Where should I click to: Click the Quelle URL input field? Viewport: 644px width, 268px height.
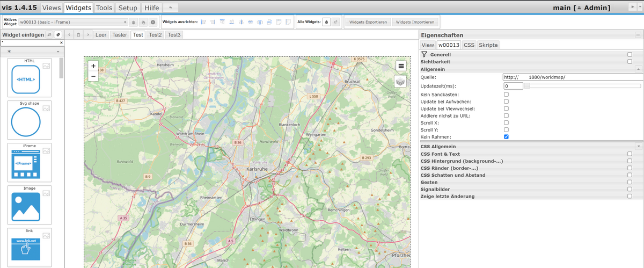point(572,77)
